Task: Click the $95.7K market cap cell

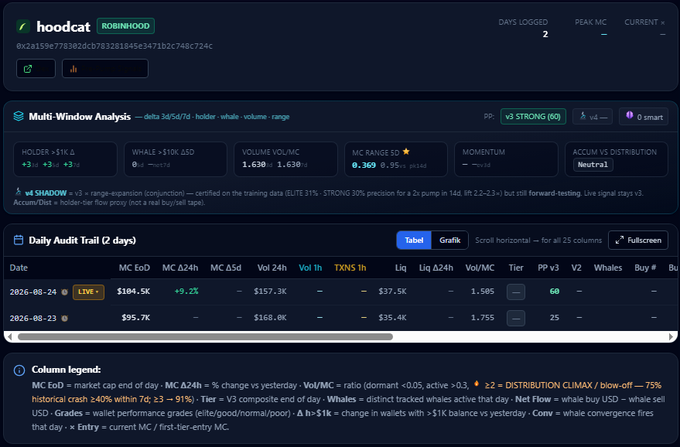Action: [136, 318]
